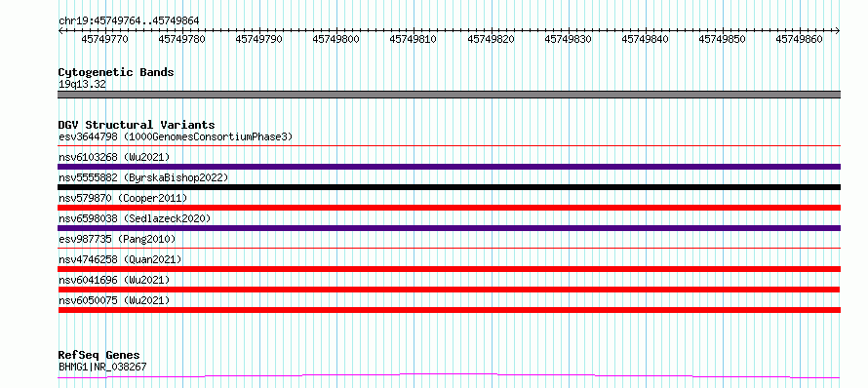Open variant nsv6103268 (Wu2021) label
868x388 pixels.
(114, 157)
